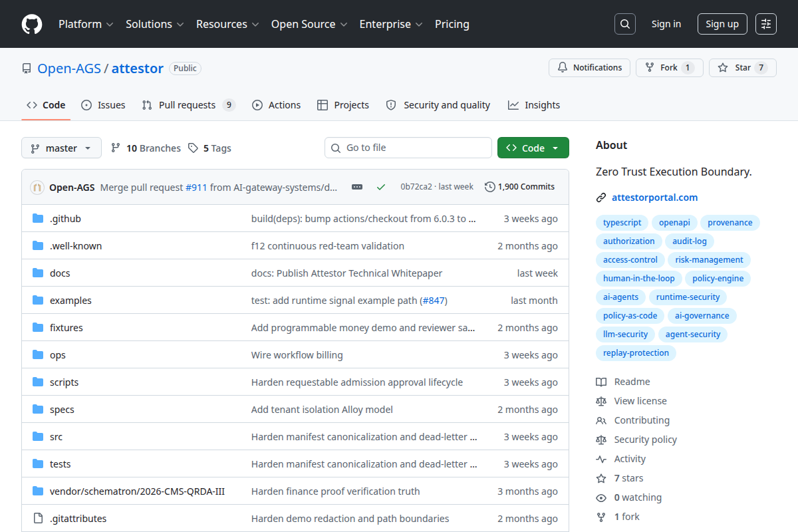
Task: Open the Open-AGS organization link
Action: tap(69, 68)
